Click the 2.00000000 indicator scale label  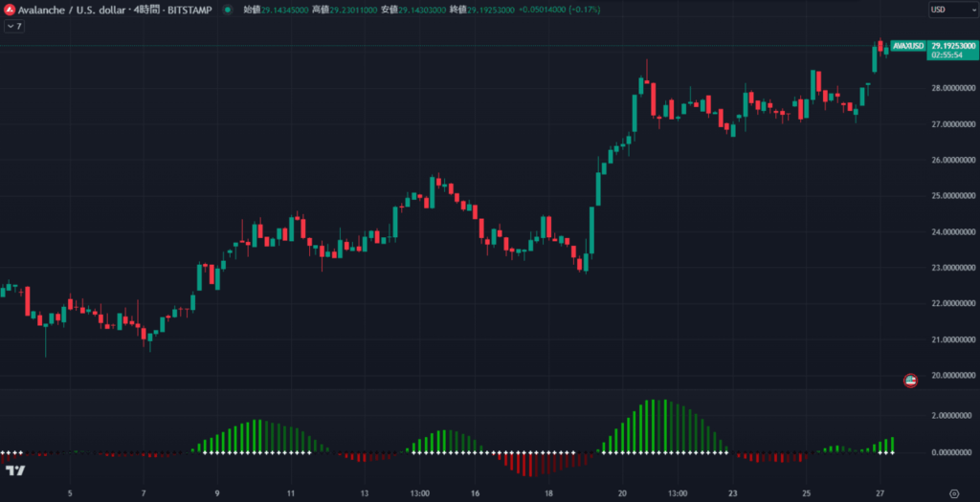[950, 416]
